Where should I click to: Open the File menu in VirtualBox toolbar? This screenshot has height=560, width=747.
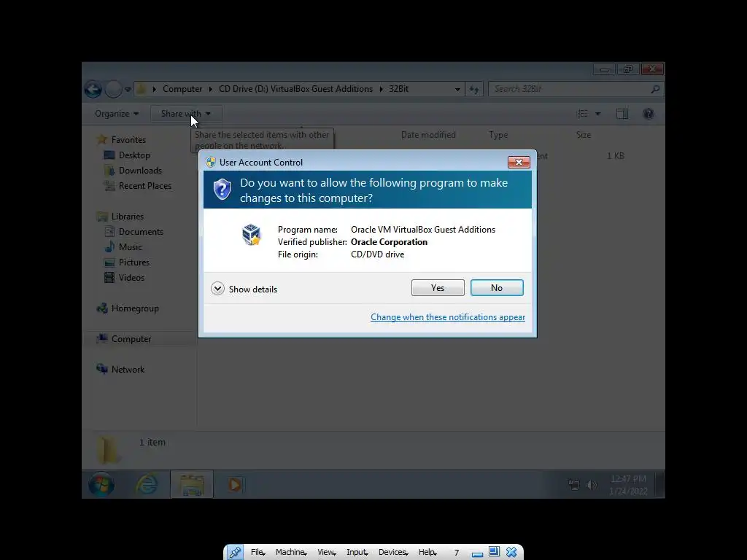point(258,553)
